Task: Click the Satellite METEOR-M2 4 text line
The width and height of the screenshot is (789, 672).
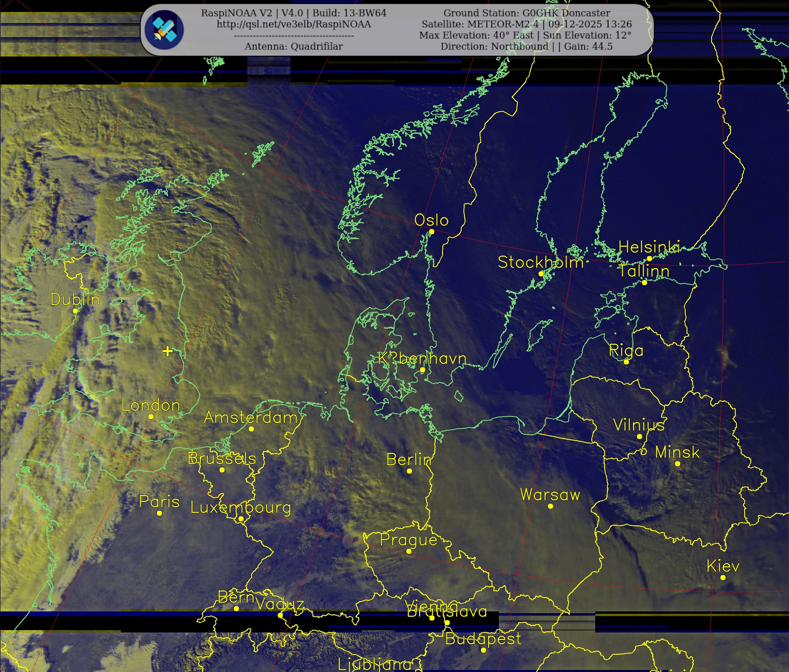Action: point(527,24)
